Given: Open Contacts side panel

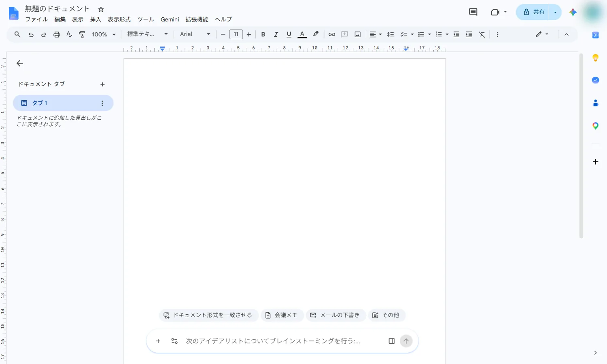Looking at the screenshot, I should (595, 103).
